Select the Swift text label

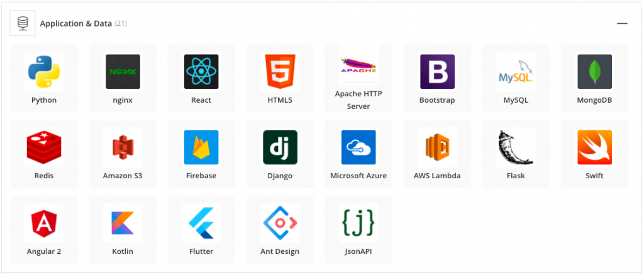[595, 176]
